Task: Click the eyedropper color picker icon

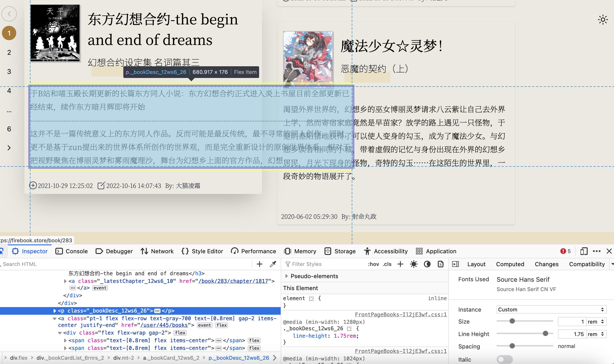Action: (273, 264)
